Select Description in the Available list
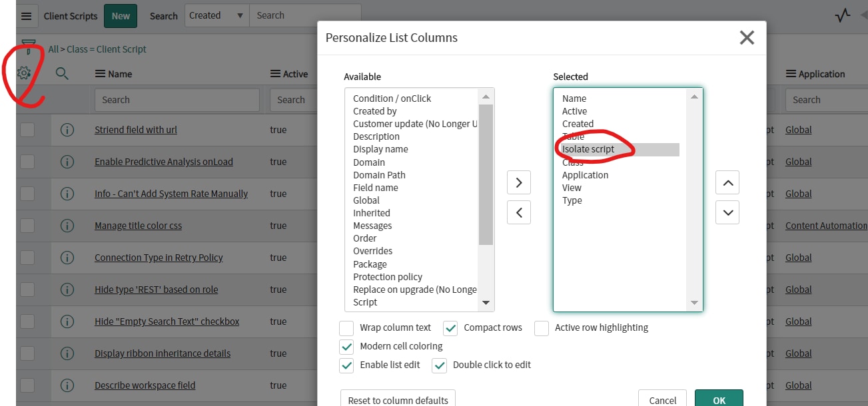868x406 pixels. [x=376, y=136]
